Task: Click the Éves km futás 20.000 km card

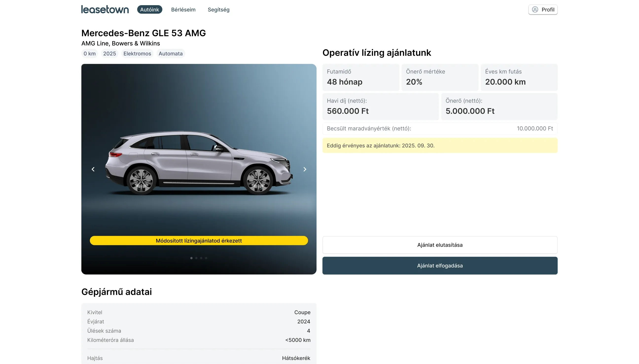Action: (519, 78)
